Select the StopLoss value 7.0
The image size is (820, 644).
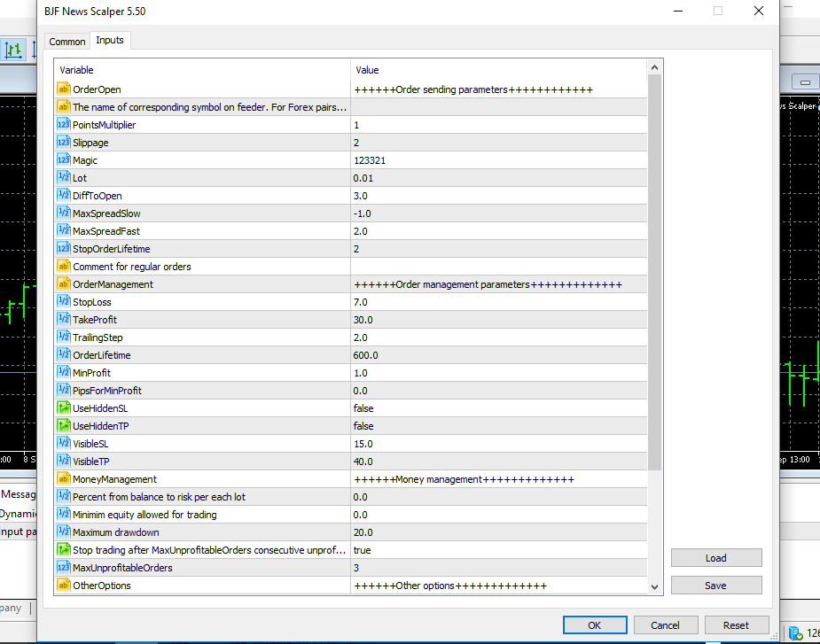coord(499,302)
